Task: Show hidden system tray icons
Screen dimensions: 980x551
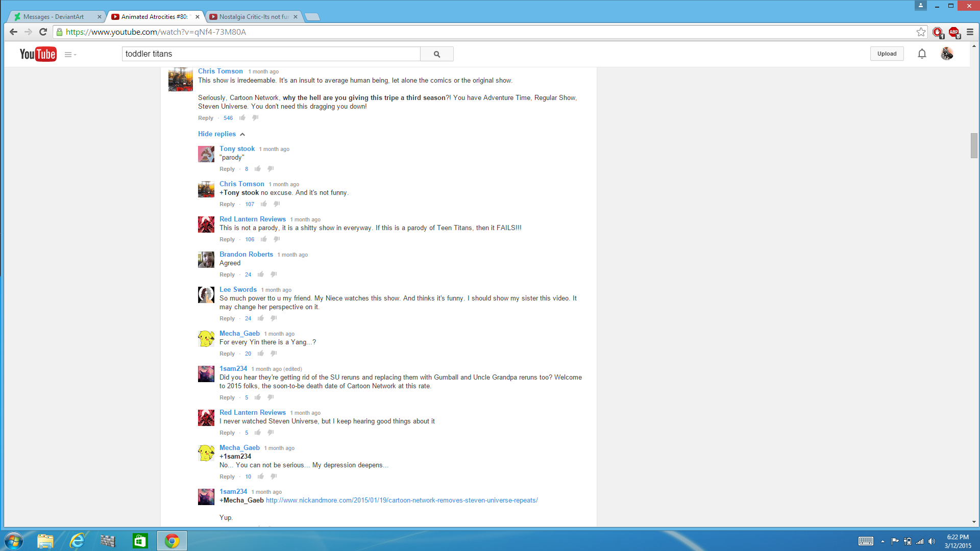Action: pyautogui.click(x=883, y=541)
